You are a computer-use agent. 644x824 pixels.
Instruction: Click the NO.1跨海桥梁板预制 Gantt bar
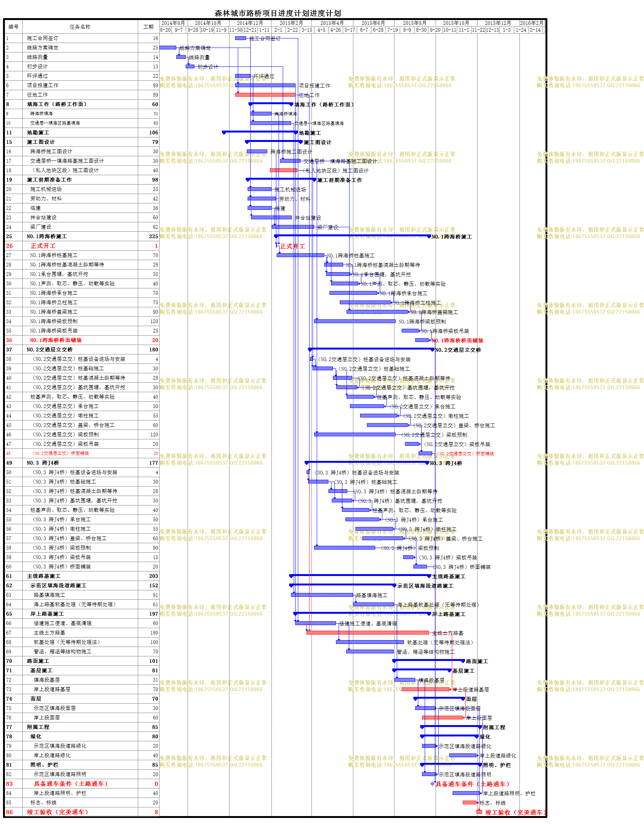(355, 321)
